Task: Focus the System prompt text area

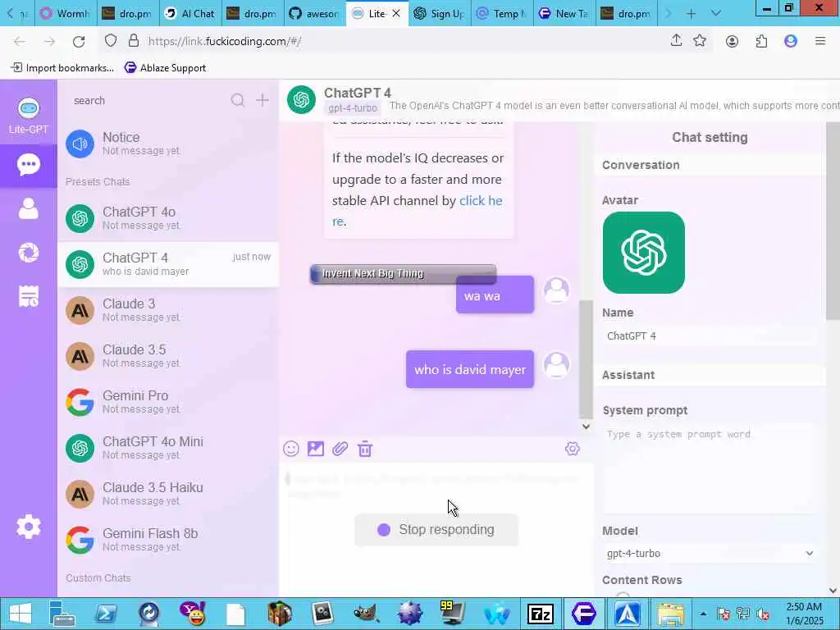Action: click(710, 467)
